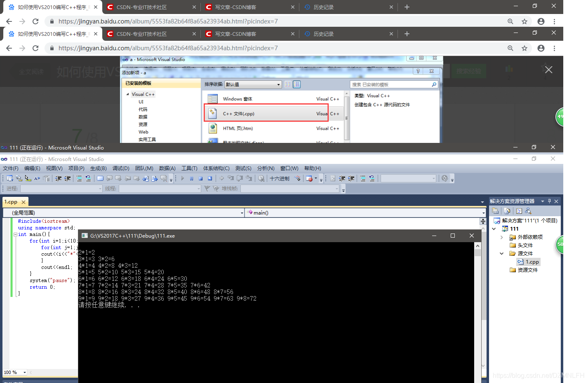The width and height of the screenshot is (588, 383).
Task: Click the Complete Word (A→) toolbar icon
Action: pos(37,178)
